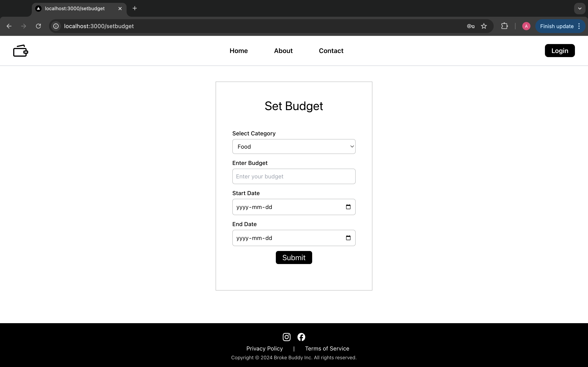The height and width of the screenshot is (367, 588).
Task: Expand the Select Category dropdown
Action: [x=294, y=147]
